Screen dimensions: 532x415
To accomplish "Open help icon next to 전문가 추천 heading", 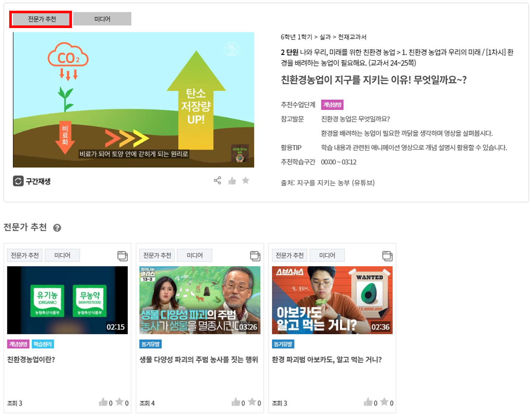I will tap(57, 228).
